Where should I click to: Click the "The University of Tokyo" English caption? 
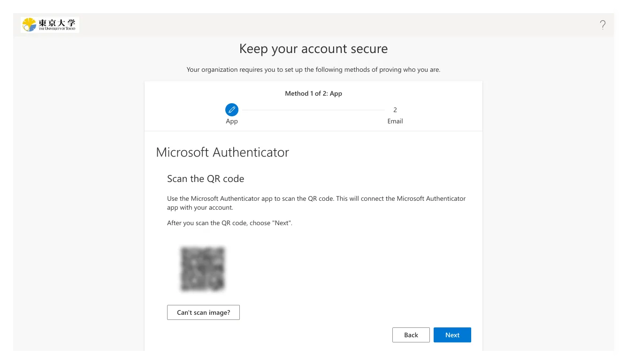(57, 29)
